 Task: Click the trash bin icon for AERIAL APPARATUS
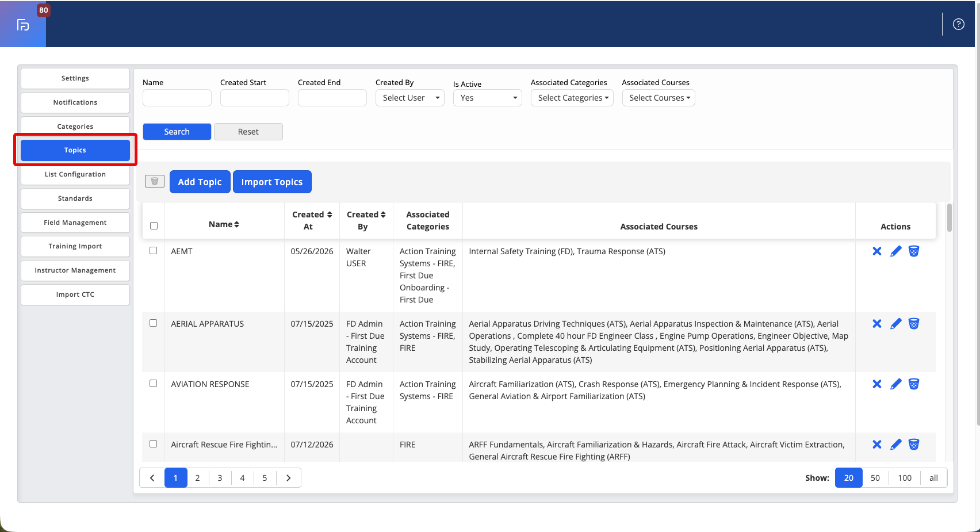[914, 324]
